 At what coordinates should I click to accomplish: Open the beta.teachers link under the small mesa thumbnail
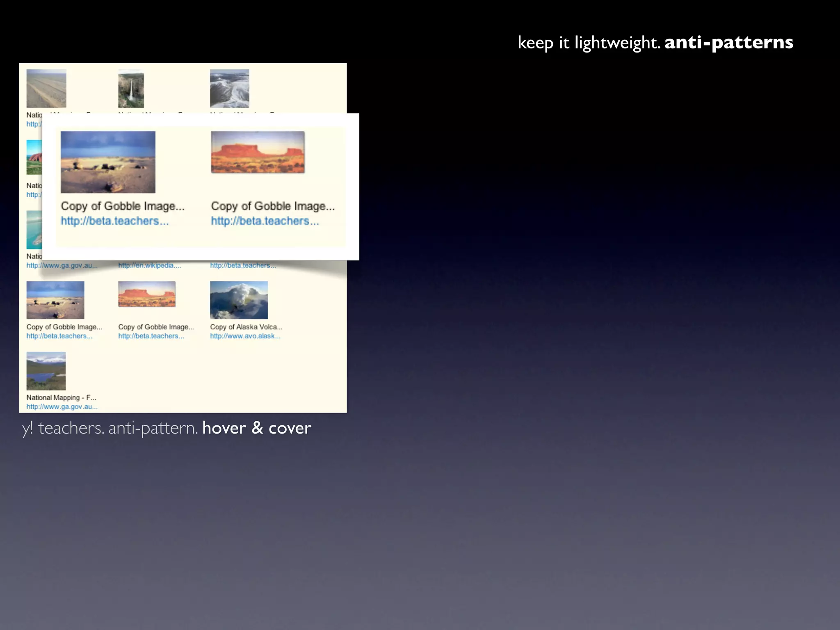tap(151, 336)
